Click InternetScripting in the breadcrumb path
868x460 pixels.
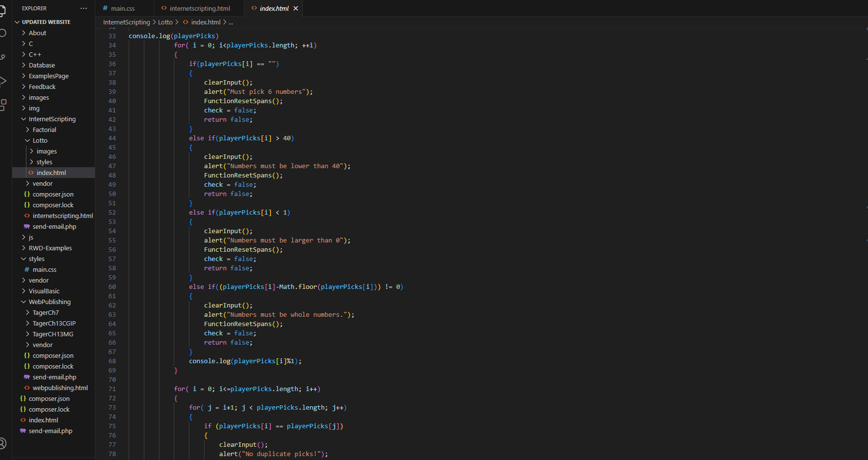click(x=126, y=22)
